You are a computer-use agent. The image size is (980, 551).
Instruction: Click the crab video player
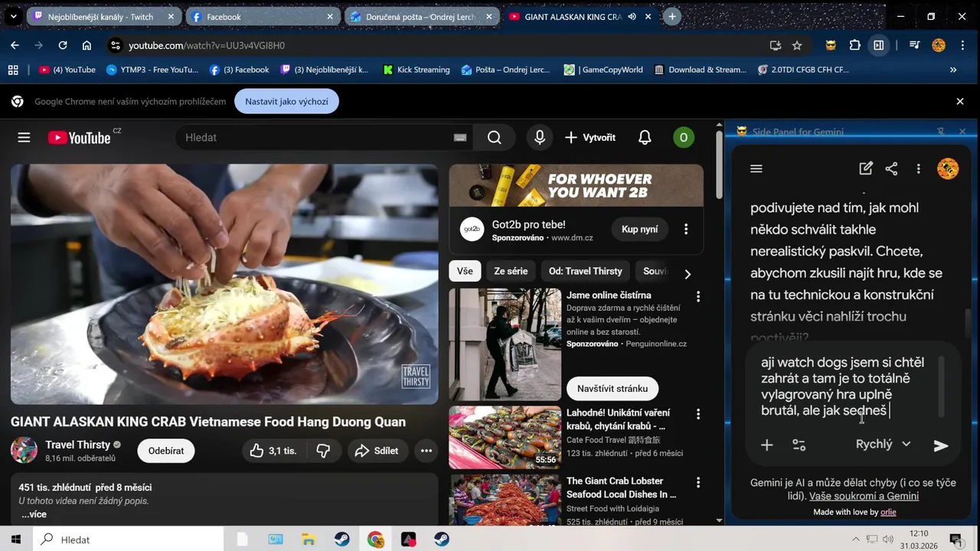(x=224, y=284)
